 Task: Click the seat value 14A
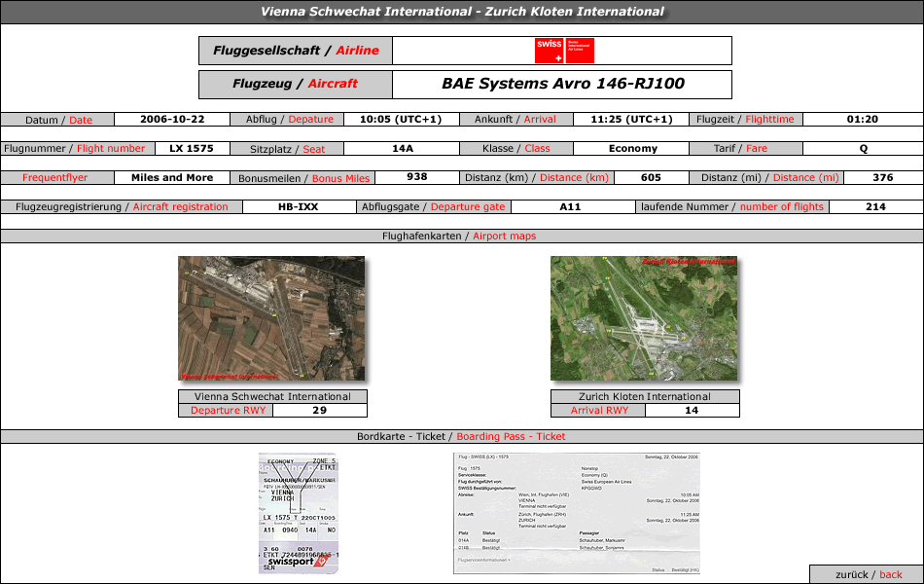tap(403, 149)
